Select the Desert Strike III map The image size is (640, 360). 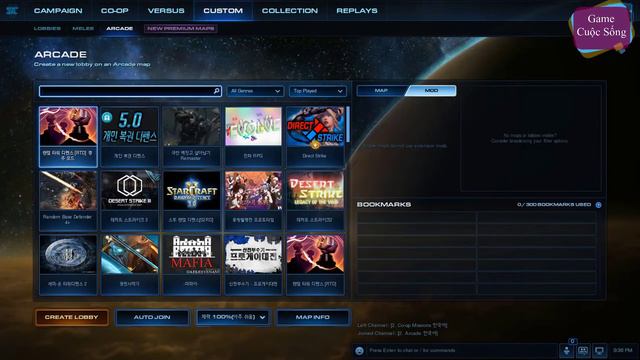pyautogui.click(x=130, y=200)
